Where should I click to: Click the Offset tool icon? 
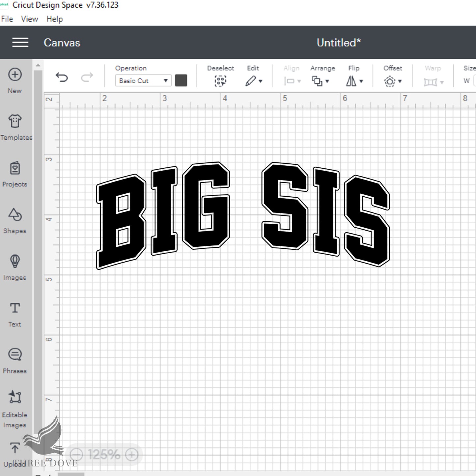[390, 81]
